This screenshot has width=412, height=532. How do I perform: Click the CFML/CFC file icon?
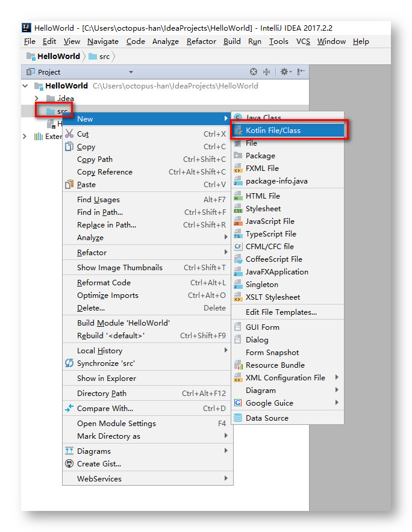click(x=238, y=246)
